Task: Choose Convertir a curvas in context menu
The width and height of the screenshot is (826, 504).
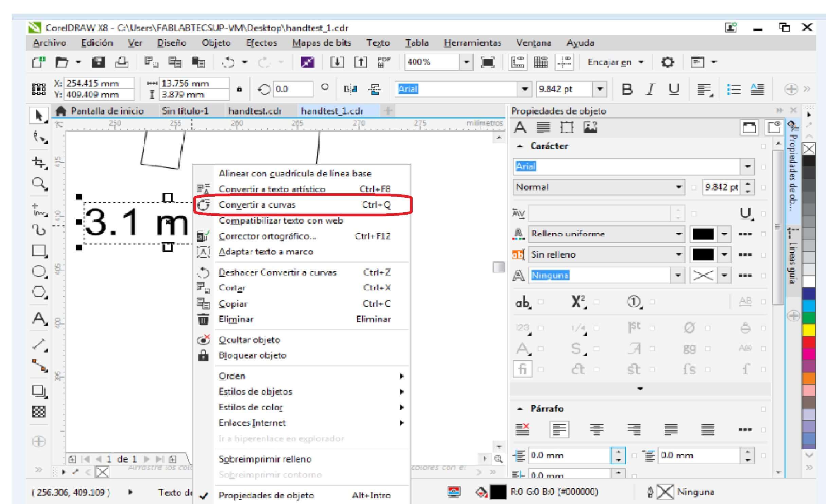Action: pos(302,205)
